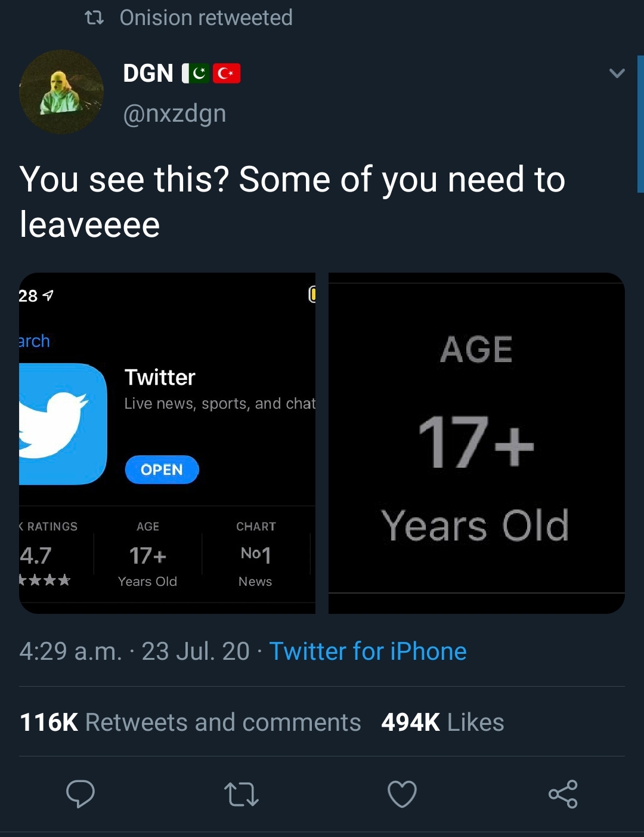
Task: Tap the Turkey flag emoji in name
Action: click(227, 73)
